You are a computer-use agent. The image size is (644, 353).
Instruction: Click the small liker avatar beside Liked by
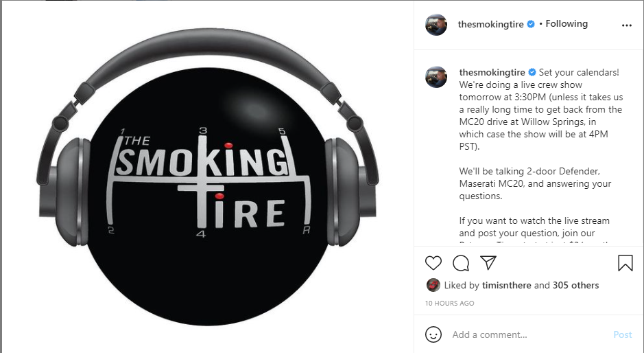tap(433, 285)
